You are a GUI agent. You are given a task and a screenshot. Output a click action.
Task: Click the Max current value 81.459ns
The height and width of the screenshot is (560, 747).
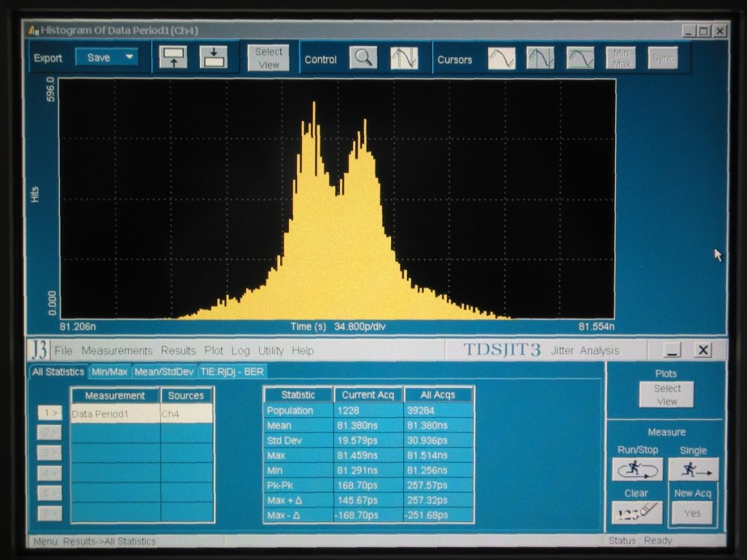coord(368,455)
